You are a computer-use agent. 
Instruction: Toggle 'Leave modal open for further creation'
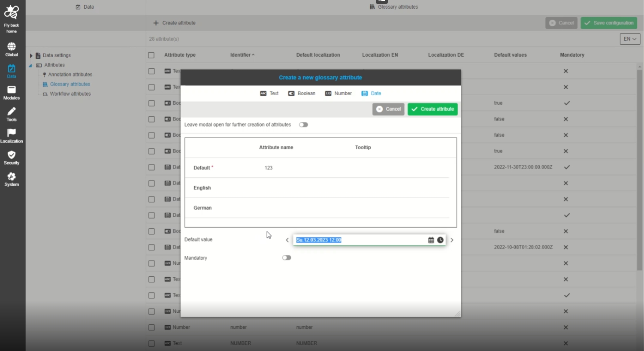pos(303,125)
